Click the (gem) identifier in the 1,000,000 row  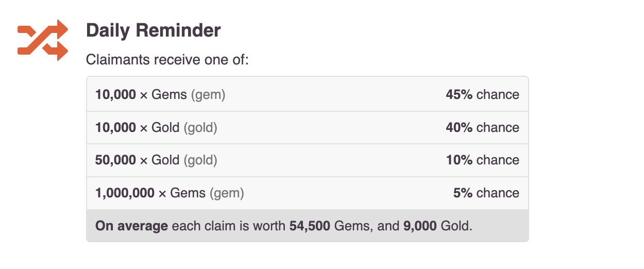[x=227, y=193]
